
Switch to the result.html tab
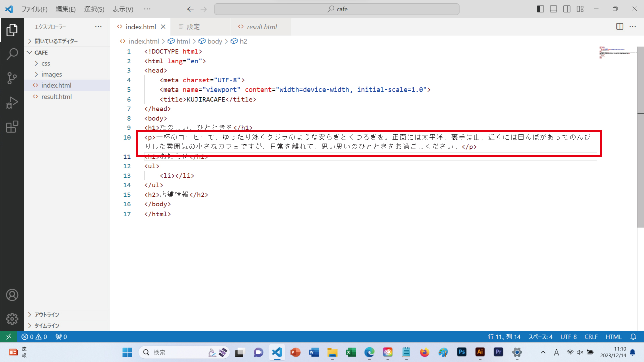pyautogui.click(x=262, y=27)
